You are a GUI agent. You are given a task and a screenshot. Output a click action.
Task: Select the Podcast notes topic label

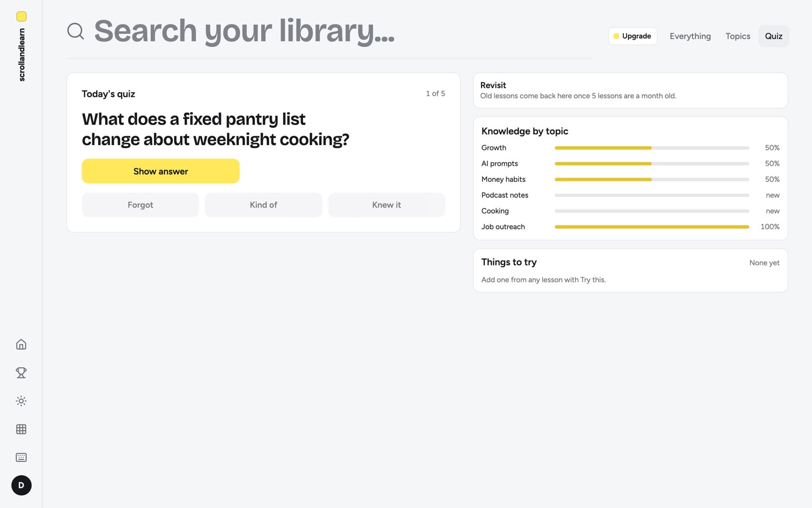point(505,195)
